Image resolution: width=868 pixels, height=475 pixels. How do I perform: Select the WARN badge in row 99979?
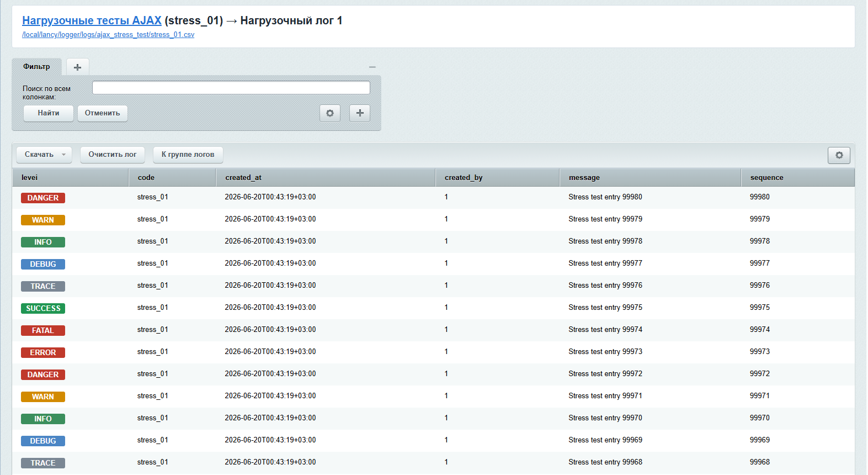(43, 220)
